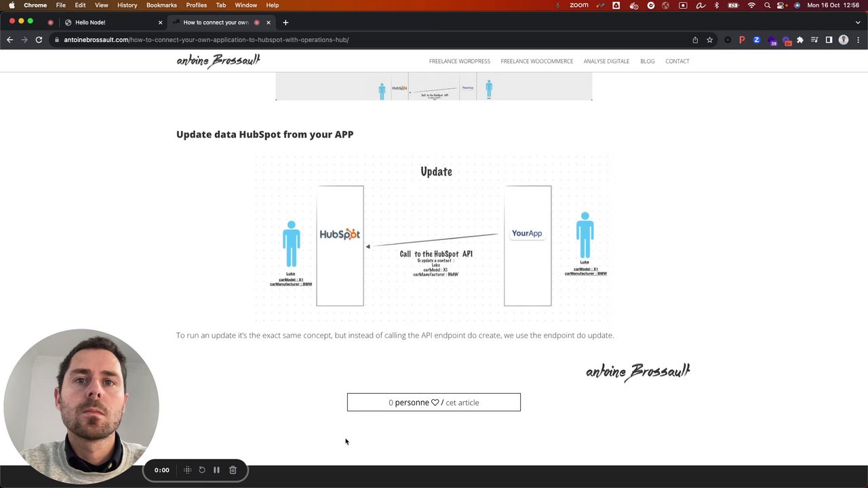868x488 pixels.
Task: Click the webcam bubble preview
Action: (x=81, y=406)
